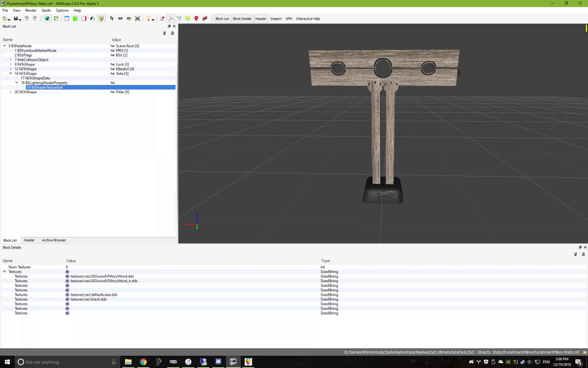Click the texture flower icon beside PilloryWood.dds
Screen dimensions: 588x368
pos(67,276)
